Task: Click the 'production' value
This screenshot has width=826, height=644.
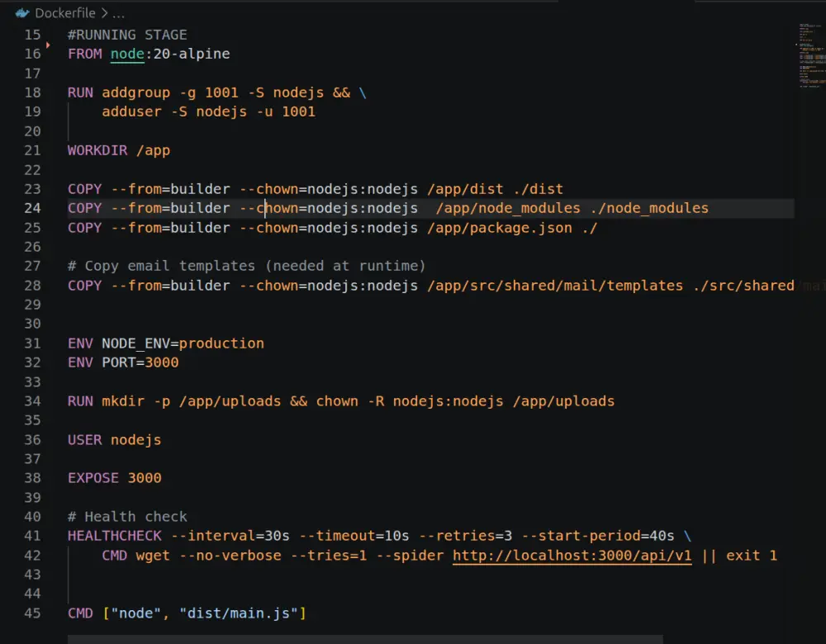Action: (221, 343)
